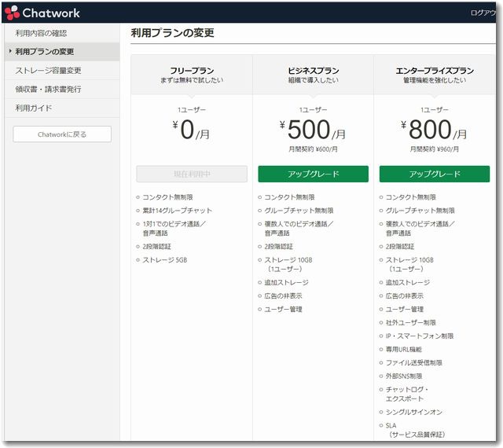Open 利用内容の確認 in the sidebar

(x=41, y=33)
